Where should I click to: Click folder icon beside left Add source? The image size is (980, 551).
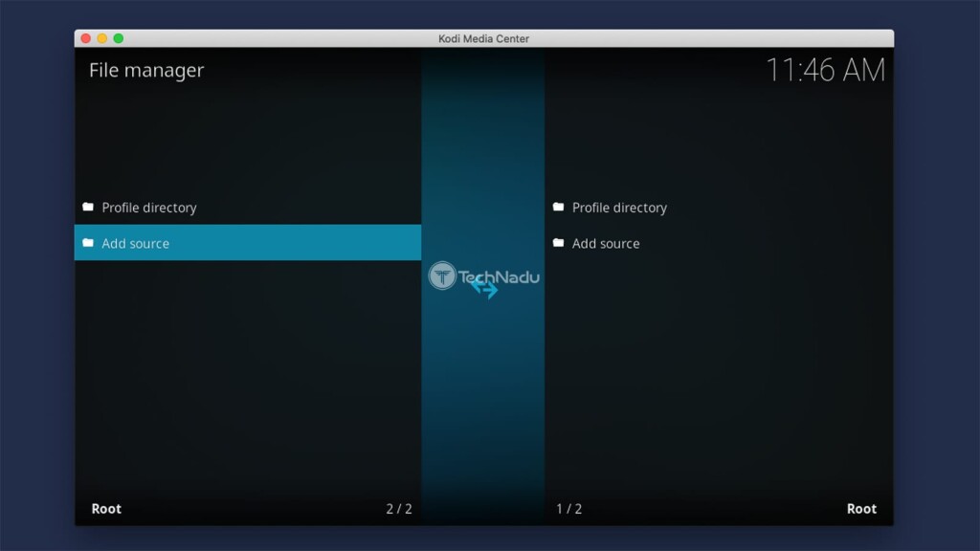tap(88, 242)
